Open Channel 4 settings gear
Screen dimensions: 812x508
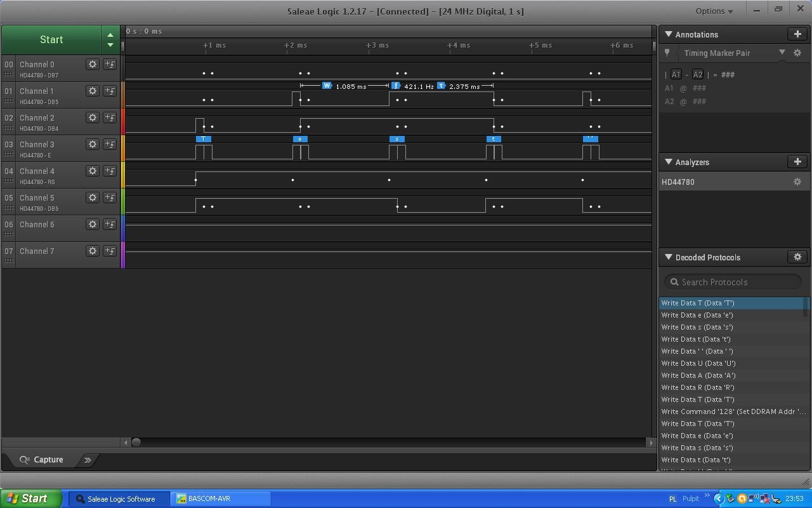93,171
